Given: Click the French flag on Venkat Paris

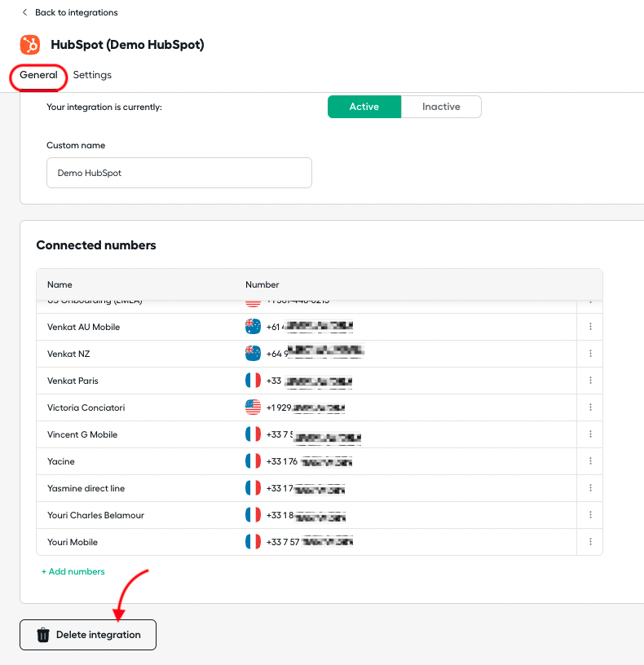Looking at the screenshot, I should pyautogui.click(x=253, y=381).
